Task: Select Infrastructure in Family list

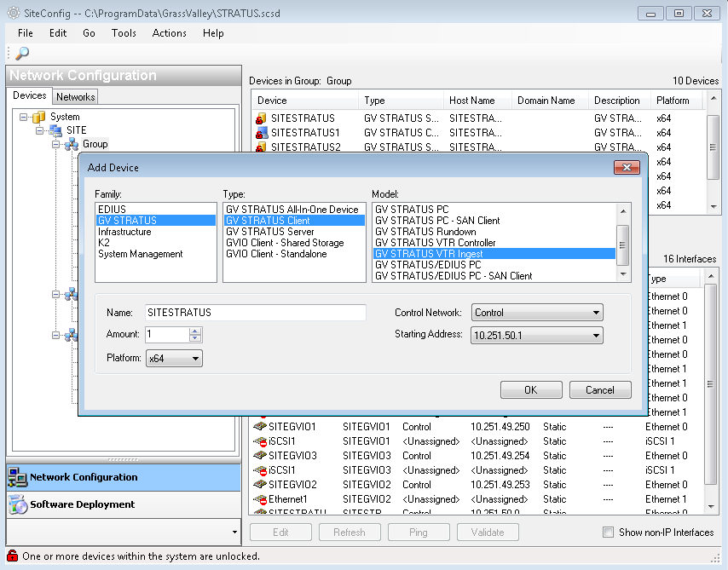Action: [156, 232]
